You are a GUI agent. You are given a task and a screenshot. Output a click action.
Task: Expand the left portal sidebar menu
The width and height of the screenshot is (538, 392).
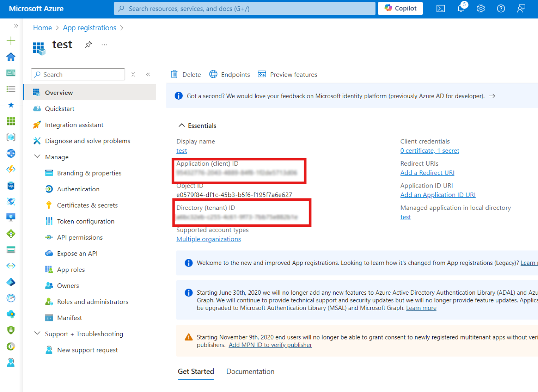[16, 26]
